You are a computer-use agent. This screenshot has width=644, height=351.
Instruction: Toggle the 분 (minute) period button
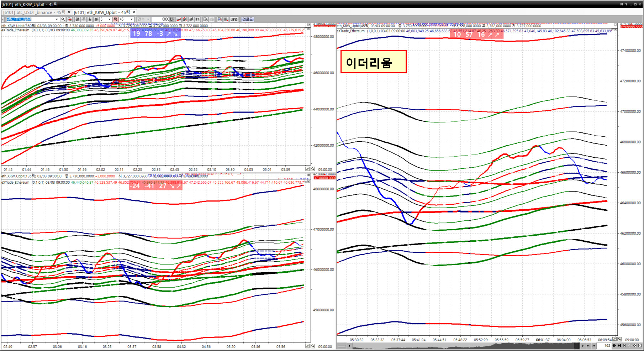pyautogui.click(x=96, y=19)
